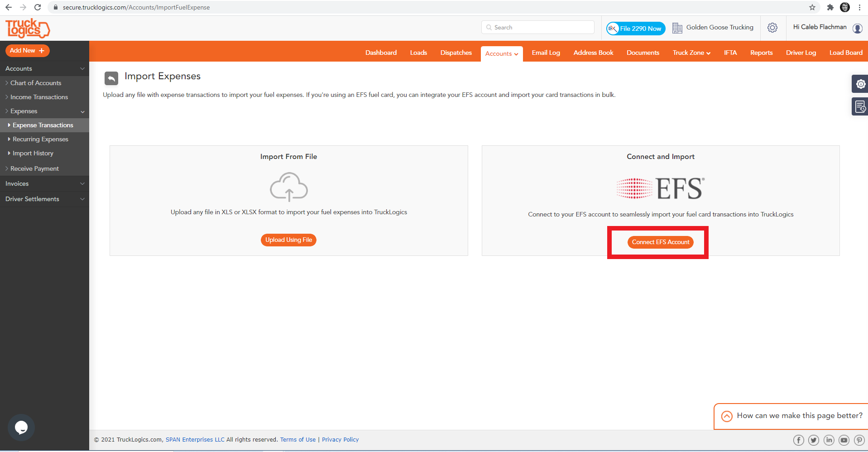This screenshot has width=868, height=452.
Task: Click the Connect EFS Account button
Action: [x=660, y=242]
